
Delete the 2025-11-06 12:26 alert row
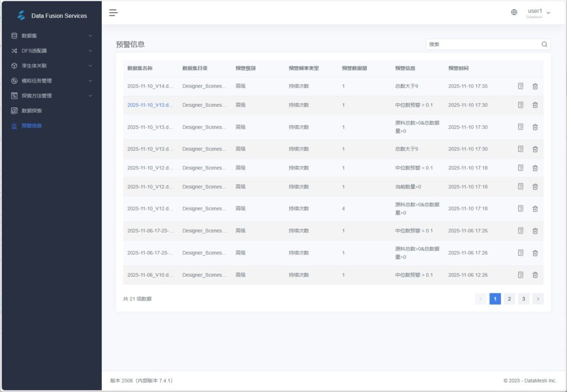(535, 275)
